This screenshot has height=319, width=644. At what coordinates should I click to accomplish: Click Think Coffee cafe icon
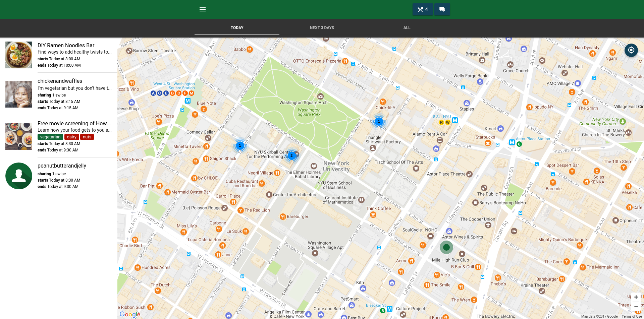click(373, 215)
